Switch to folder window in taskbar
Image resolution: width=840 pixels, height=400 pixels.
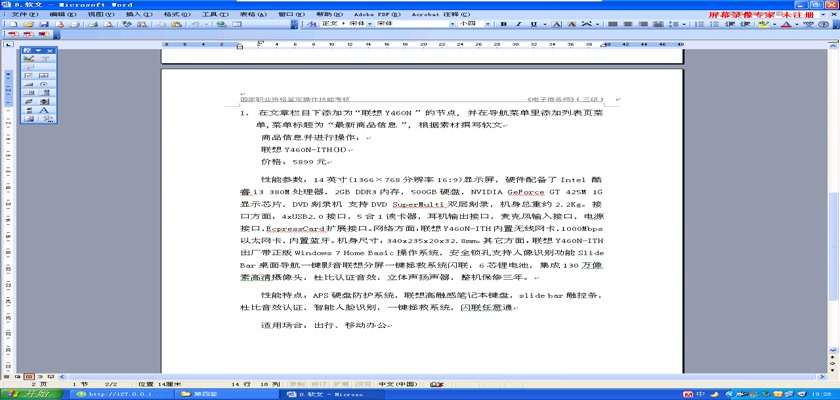pyautogui.click(x=228, y=394)
